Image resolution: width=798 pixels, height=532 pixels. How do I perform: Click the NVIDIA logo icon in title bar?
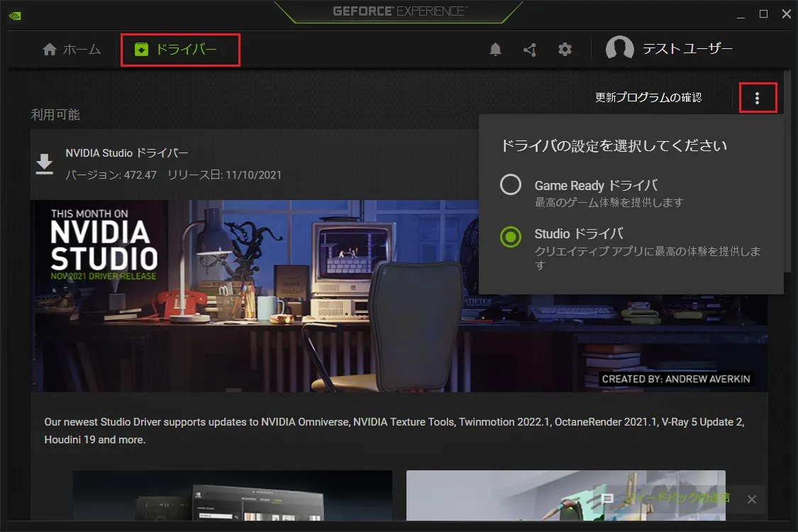15,16
